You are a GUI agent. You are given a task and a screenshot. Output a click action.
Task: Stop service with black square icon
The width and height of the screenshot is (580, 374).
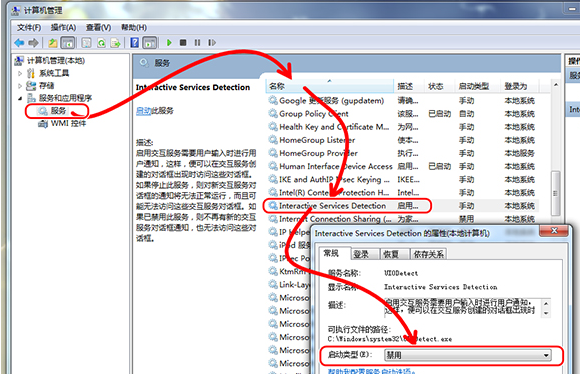[183, 43]
